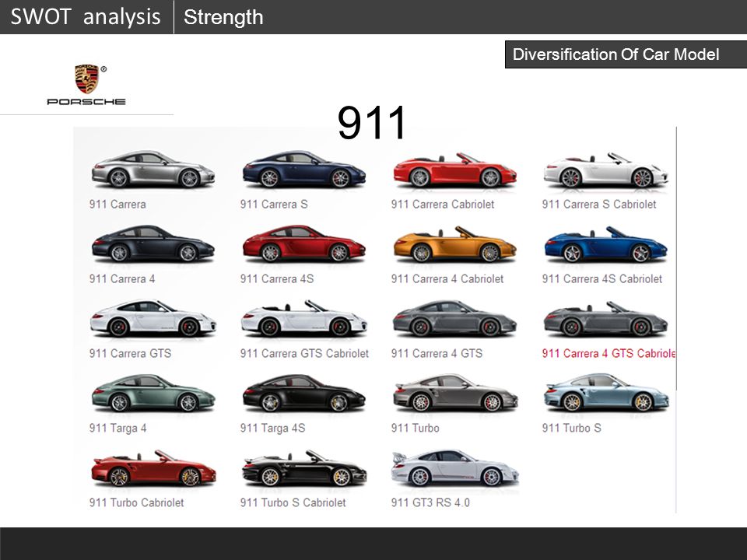Click the '911 Turbo S Cabriolet' label
Screen dimensions: 747x560
tap(293, 503)
